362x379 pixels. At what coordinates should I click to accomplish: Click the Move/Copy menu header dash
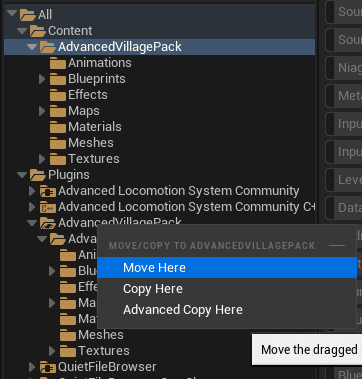coord(337,246)
